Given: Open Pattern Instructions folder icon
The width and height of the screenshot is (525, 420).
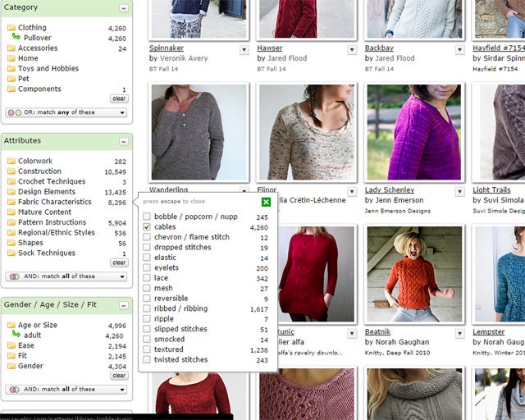Looking at the screenshot, I should tap(11, 222).
